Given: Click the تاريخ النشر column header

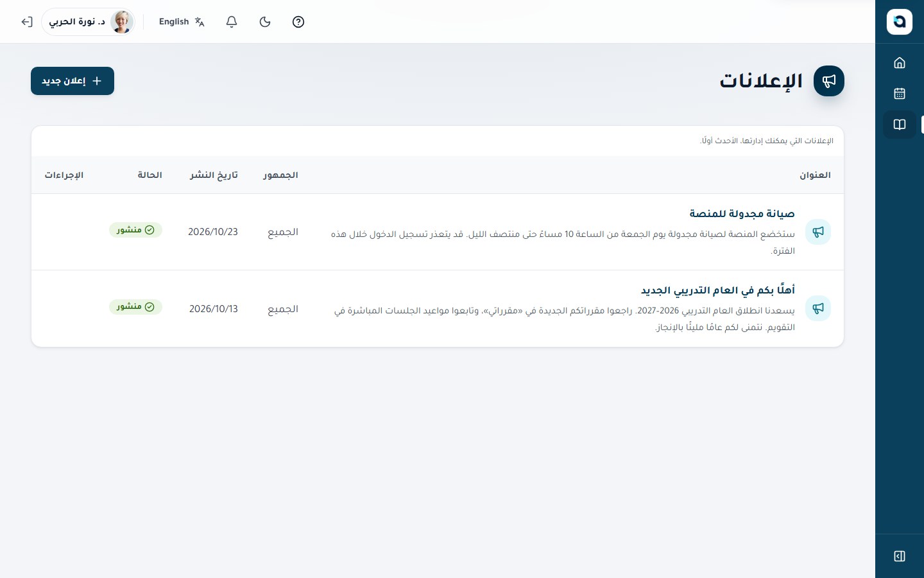Looking at the screenshot, I should [x=214, y=175].
